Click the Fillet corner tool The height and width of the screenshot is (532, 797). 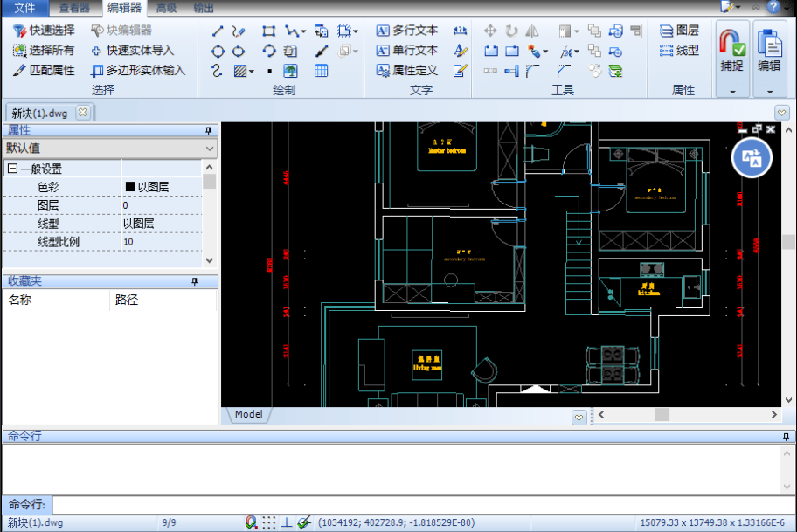coord(532,71)
